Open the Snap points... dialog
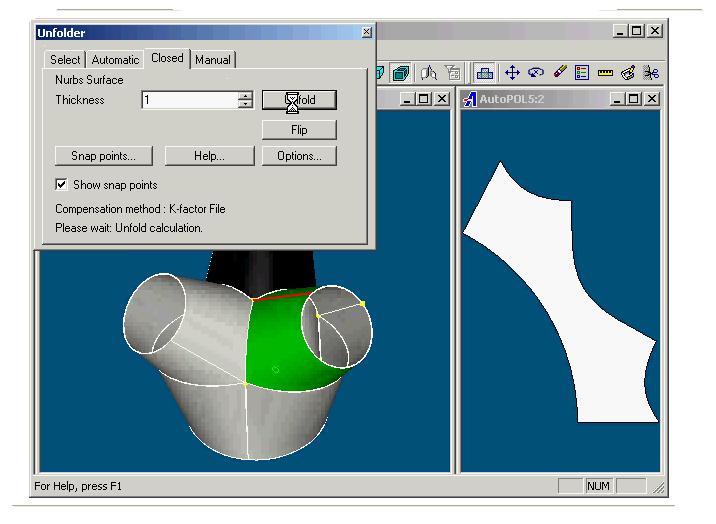Screen dimensions: 716x524 pyautogui.click(x=104, y=156)
